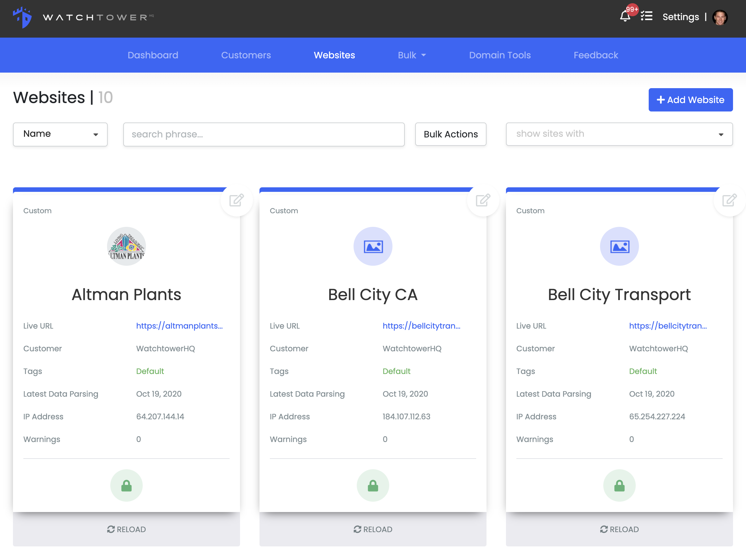Viewport: 746px width, 560px height.
Task: Click WatchtowerHQ customer on Bell City CA card
Action: click(412, 348)
